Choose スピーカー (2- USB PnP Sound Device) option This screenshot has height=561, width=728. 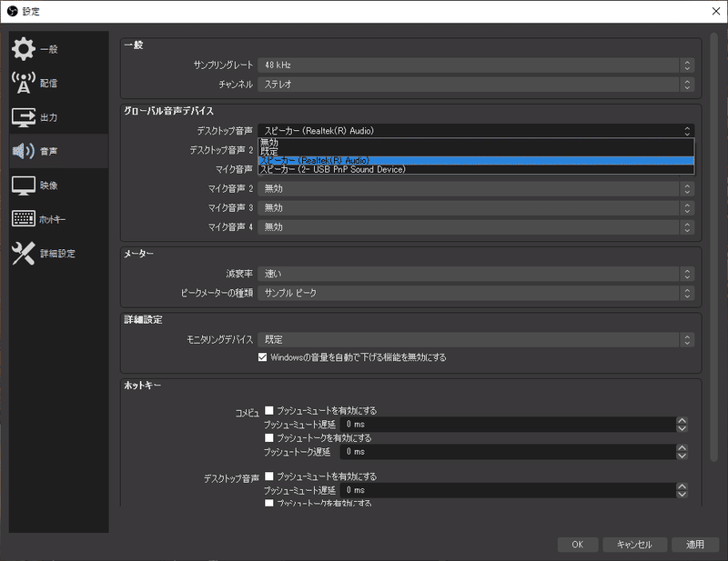click(x=476, y=169)
